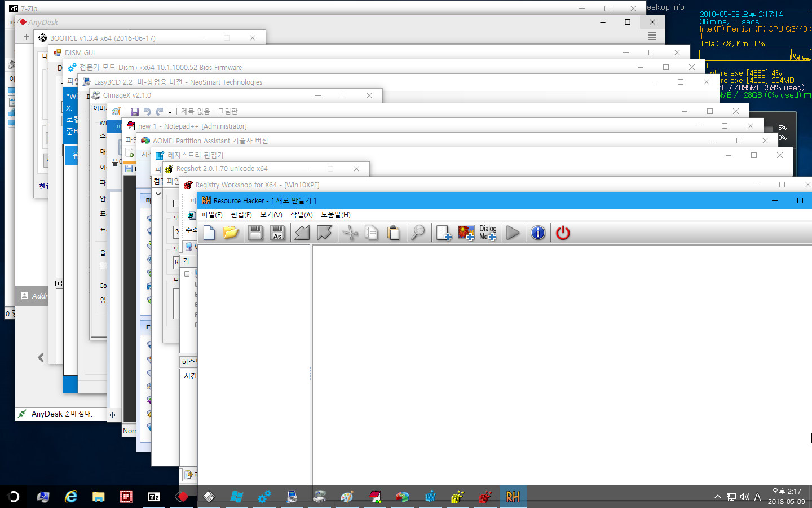The height and width of the screenshot is (508, 812).
Task: Select the EasyBCD 2.2 window by its title
Action: (178, 82)
